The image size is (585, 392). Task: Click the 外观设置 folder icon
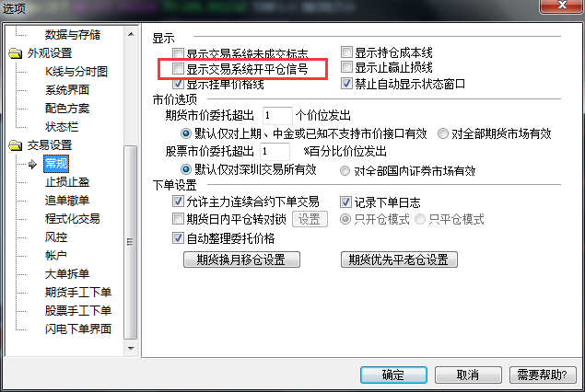(x=16, y=53)
